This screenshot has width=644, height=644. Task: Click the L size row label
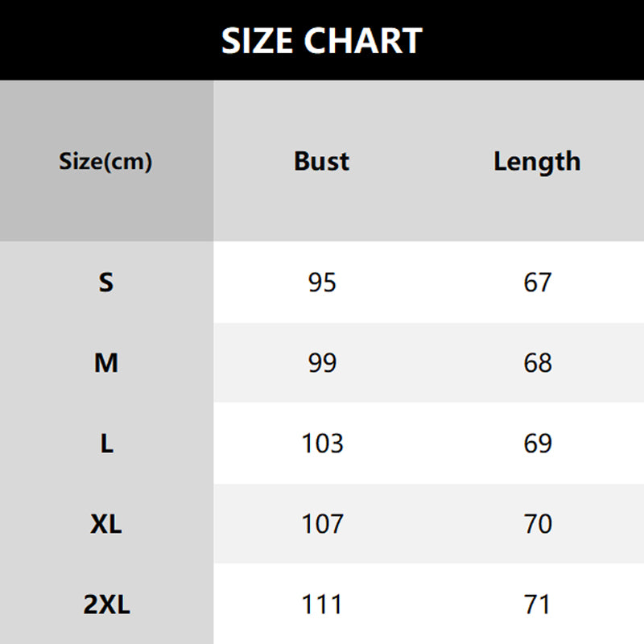tap(106, 444)
